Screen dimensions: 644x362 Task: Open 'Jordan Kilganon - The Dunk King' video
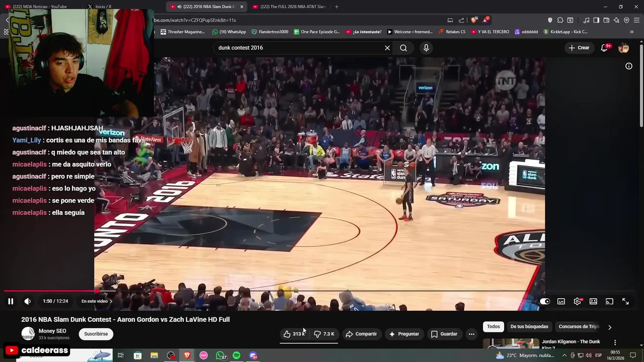(x=571, y=344)
